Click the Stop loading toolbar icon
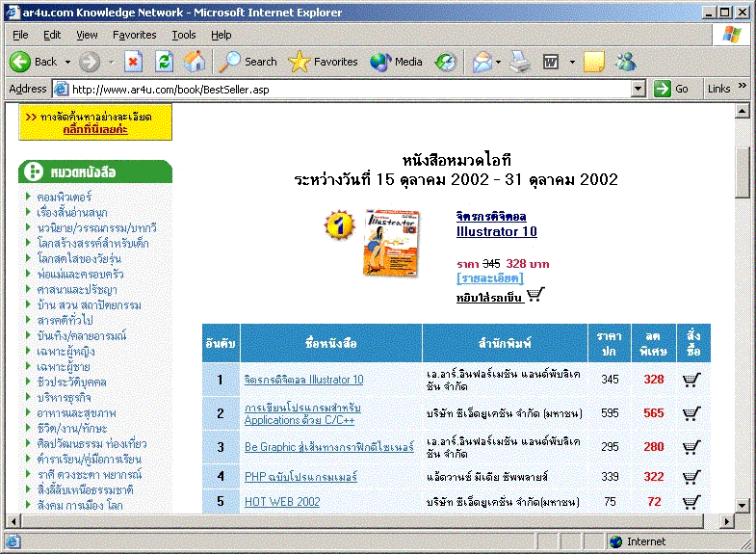 [133, 62]
